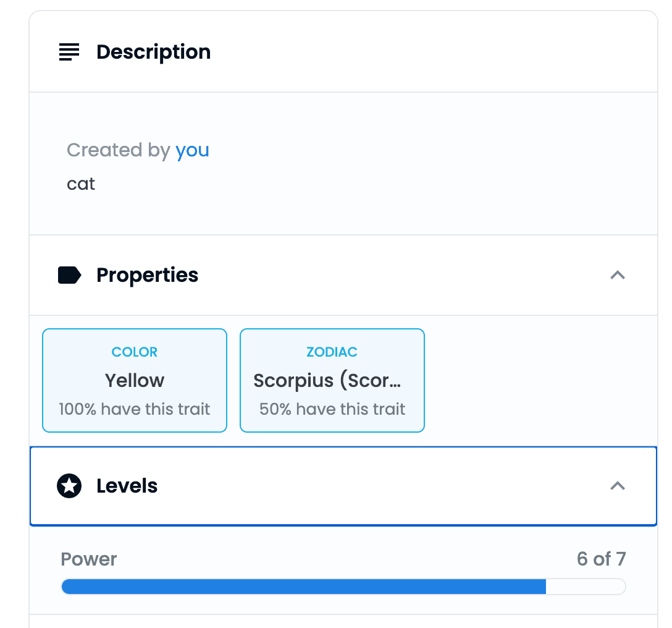This screenshot has width=672, height=628.
Task: Open the 'you' creator link
Action: pos(192,150)
